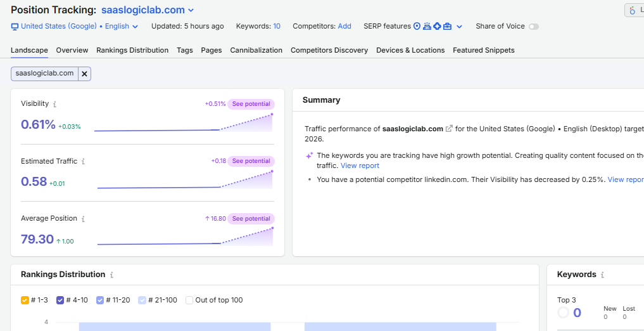This screenshot has height=331, width=644.
Task: Open the Tags tab
Action: point(185,50)
